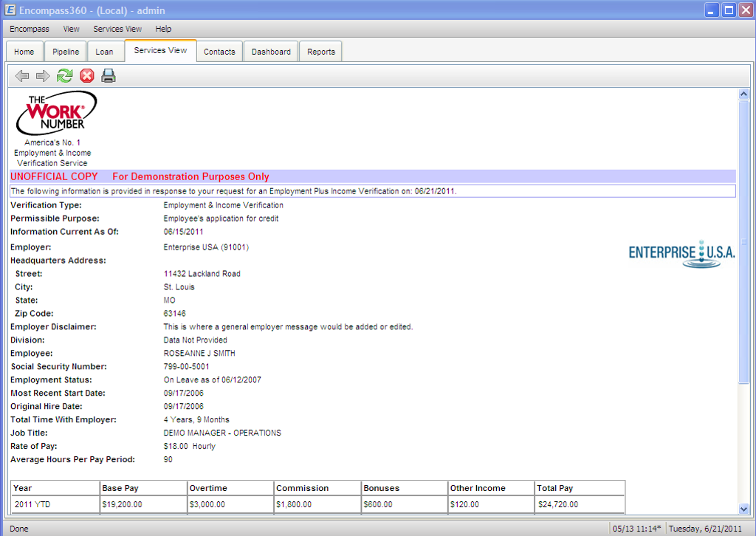Click status bar entry '05/13 11:14*'
The height and width of the screenshot is (536, 756).
637,529
